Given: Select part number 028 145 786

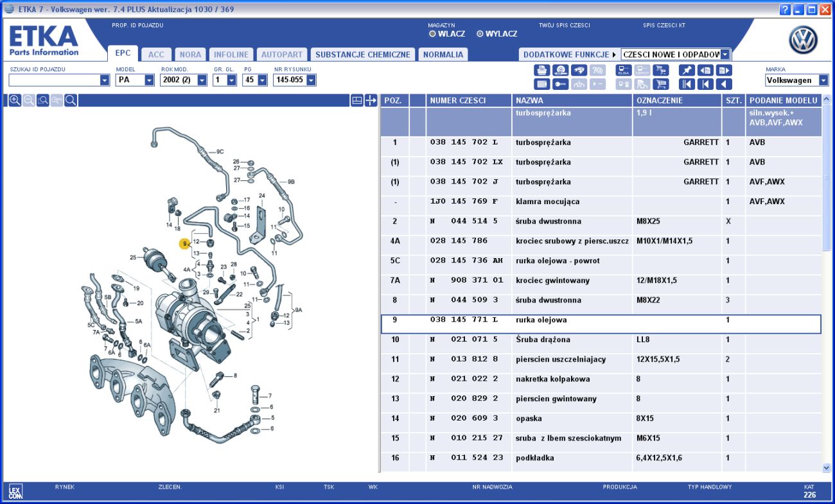Looking at the screenshot, I should pos(459,241).
